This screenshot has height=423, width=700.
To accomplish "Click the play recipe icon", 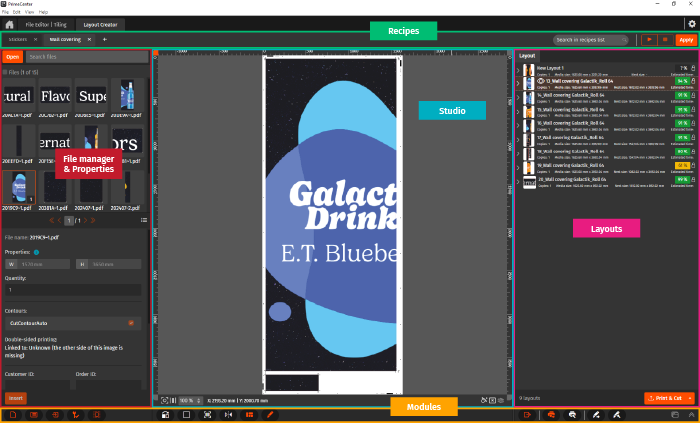I will [x=650, y=40].
